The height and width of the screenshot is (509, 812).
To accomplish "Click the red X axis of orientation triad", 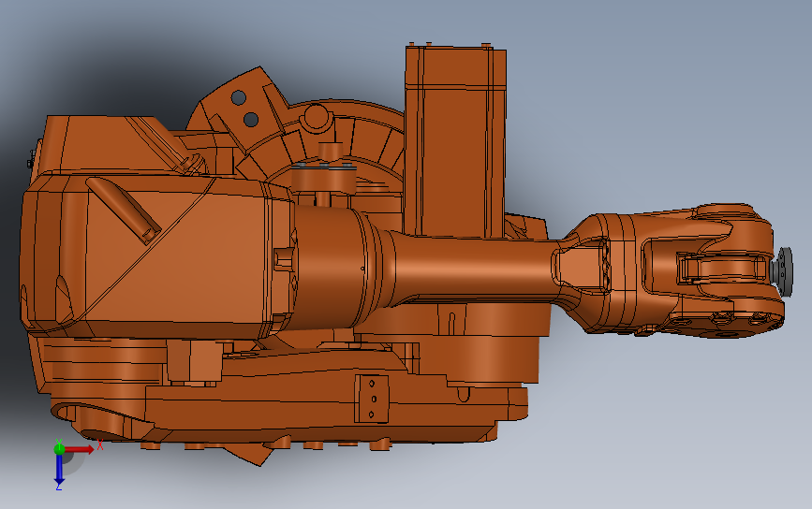I will point(80,449).
